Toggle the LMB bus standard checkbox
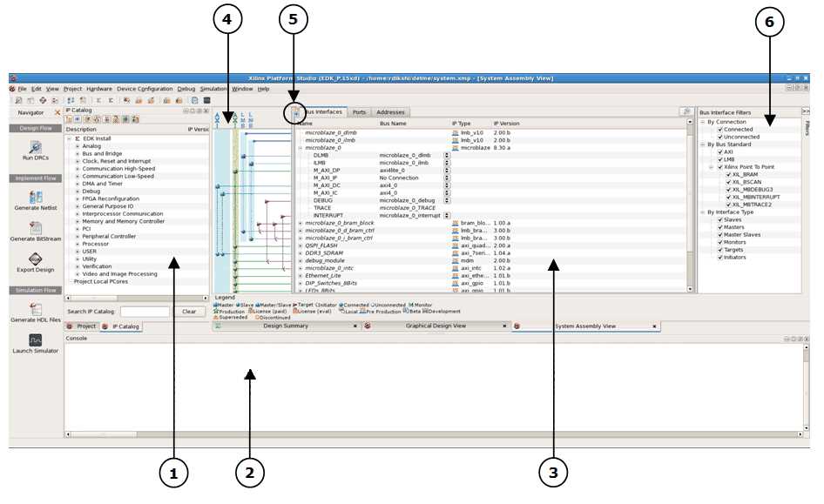 pos(720,159)
